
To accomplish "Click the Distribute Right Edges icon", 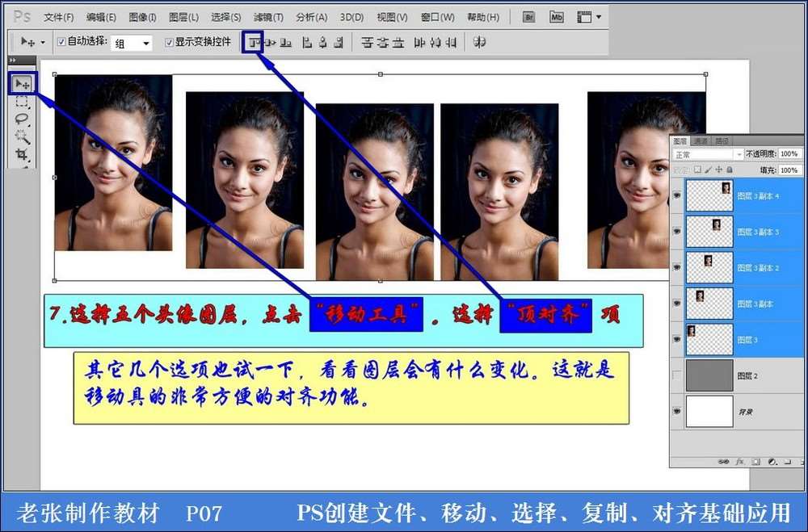I will (x=451, y=43).
